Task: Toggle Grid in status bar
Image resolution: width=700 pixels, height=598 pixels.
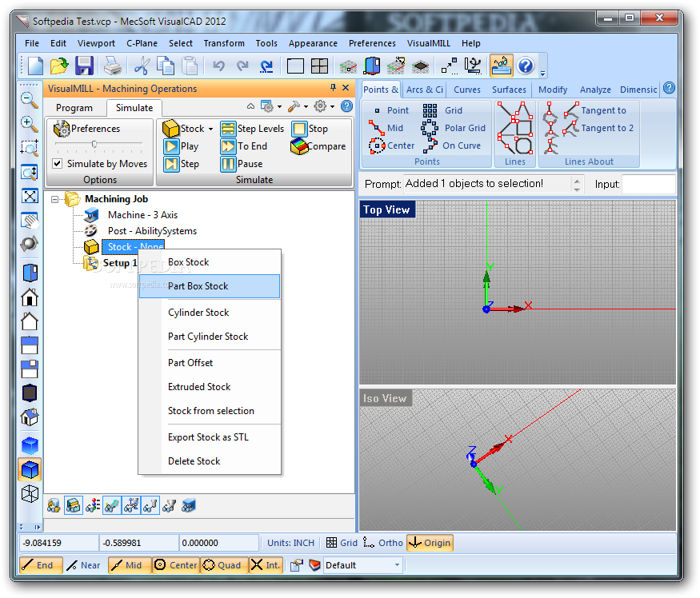Action: 342,543
